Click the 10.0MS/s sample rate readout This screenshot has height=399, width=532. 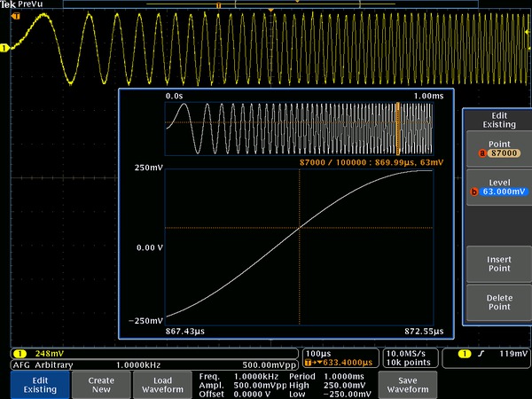click(x=407, y=353)
